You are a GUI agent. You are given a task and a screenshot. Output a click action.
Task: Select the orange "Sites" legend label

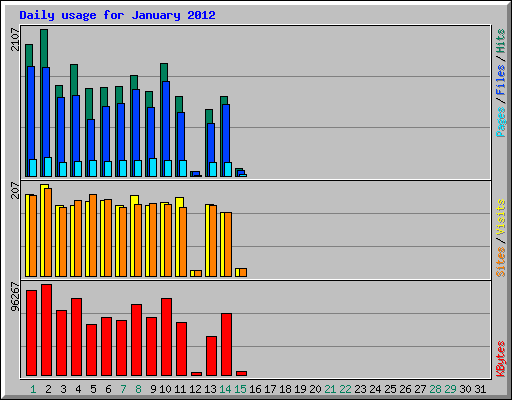501,262
